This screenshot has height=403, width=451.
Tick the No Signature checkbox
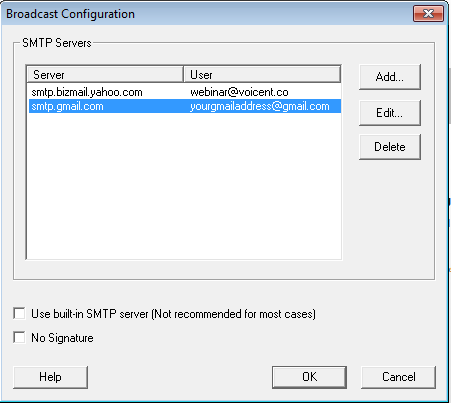tap(19, 337)
